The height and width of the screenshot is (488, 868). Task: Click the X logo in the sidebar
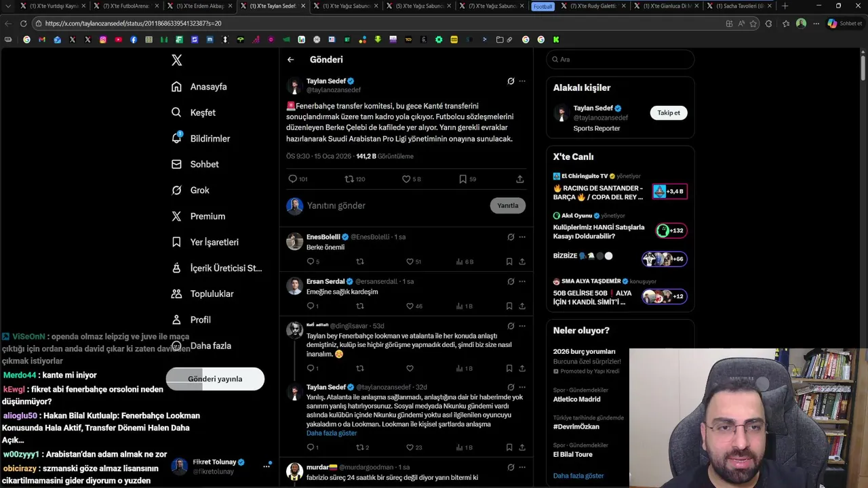177,60
